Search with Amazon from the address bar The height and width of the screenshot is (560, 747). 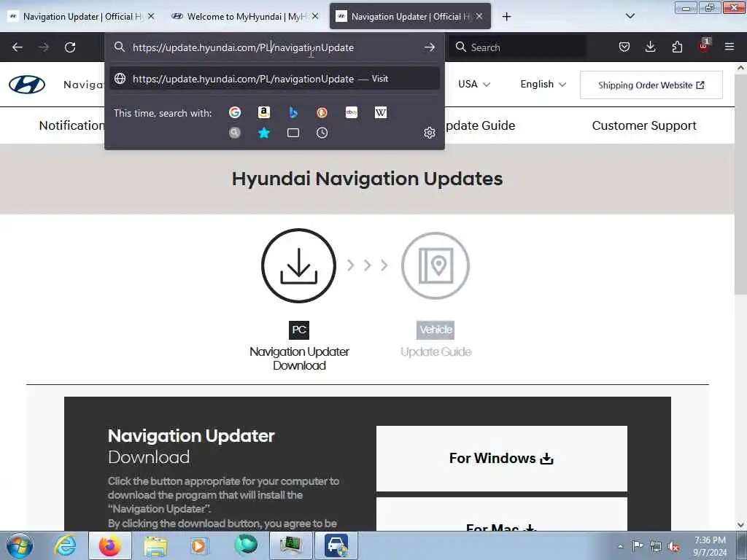point(264,112)
